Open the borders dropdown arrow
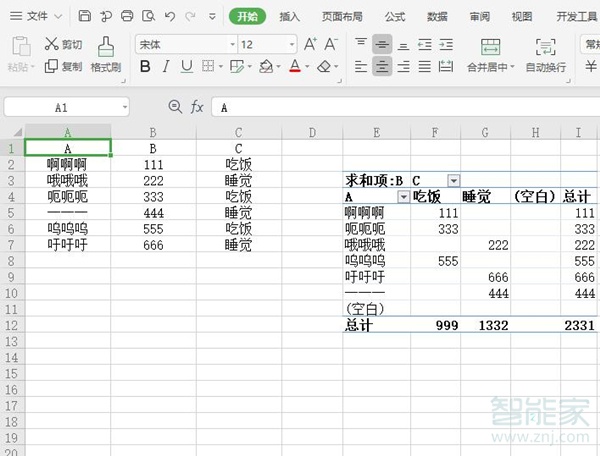Viewport: 600px width, 456px height. (x=221, y=67)
